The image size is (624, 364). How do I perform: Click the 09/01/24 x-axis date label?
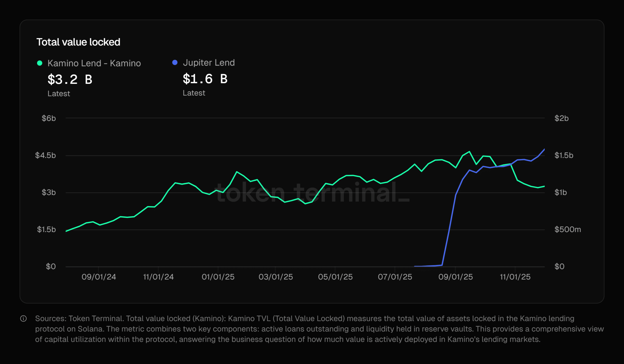(99, 277)
